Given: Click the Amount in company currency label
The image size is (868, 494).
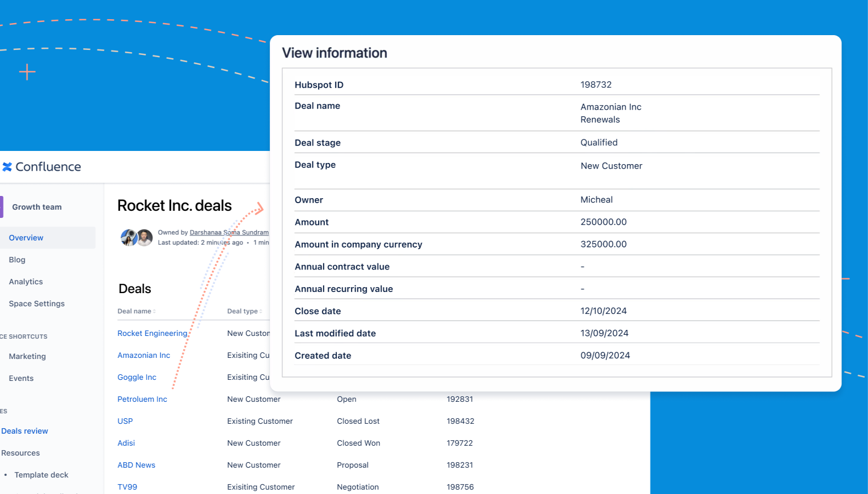Looking at the screenshot, I should click(358, 244).
